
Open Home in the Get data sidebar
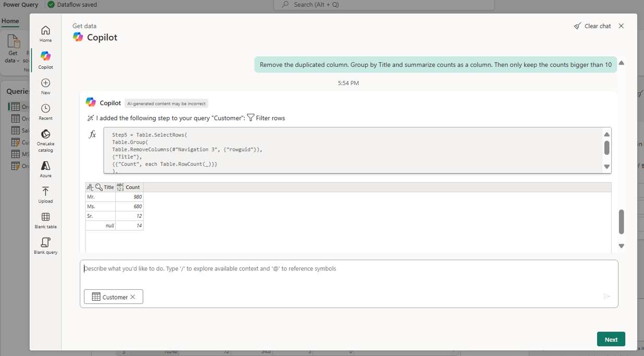45,34
